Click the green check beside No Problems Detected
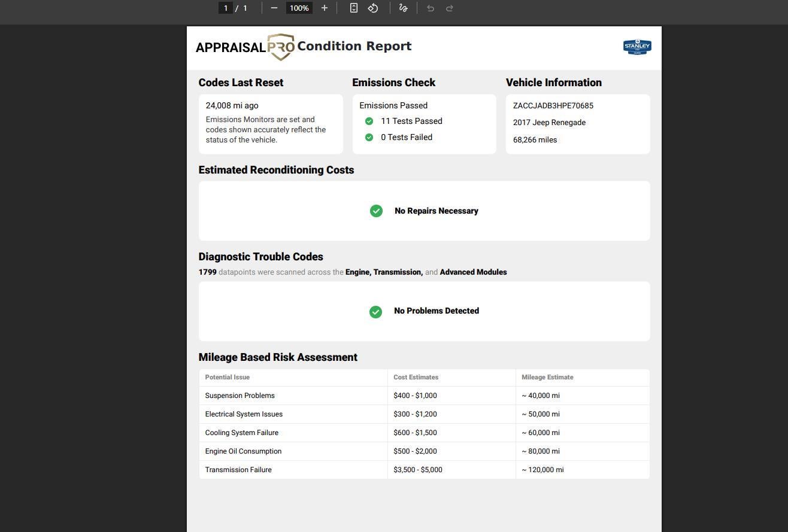This screenshot has width=788, height=532. [375, 312]
